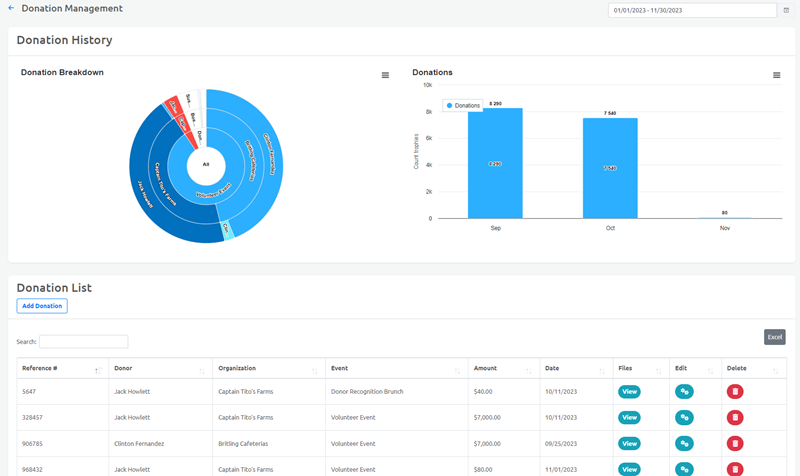Click the back arrow beside Donation Management
800x476 pixels.
tap(11, 8)
